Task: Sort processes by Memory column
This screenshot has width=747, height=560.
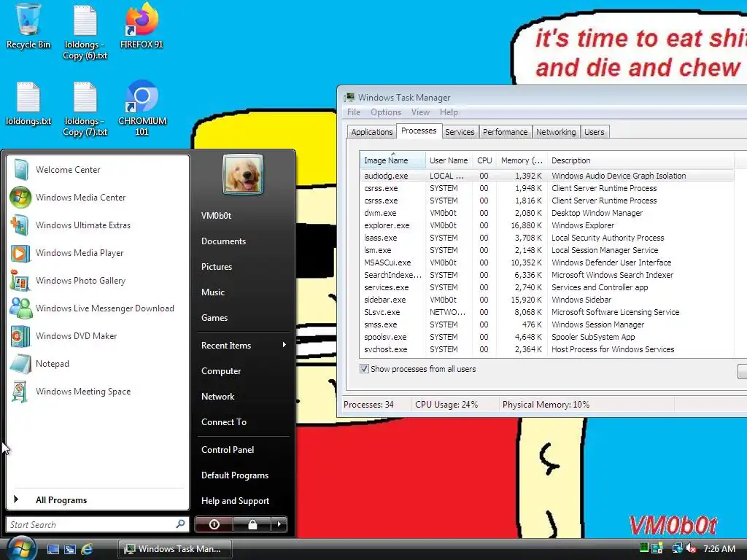Action: [x=522, y=160]
